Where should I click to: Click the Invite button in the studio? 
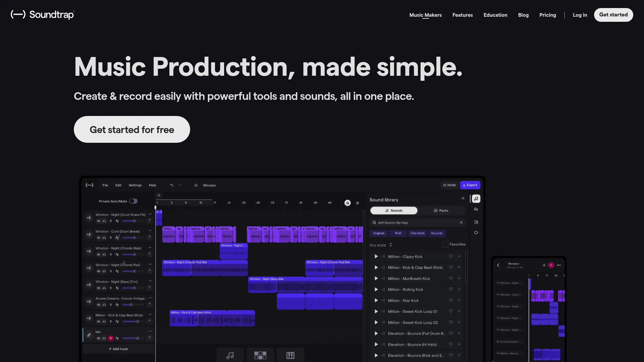pos(449,185)
